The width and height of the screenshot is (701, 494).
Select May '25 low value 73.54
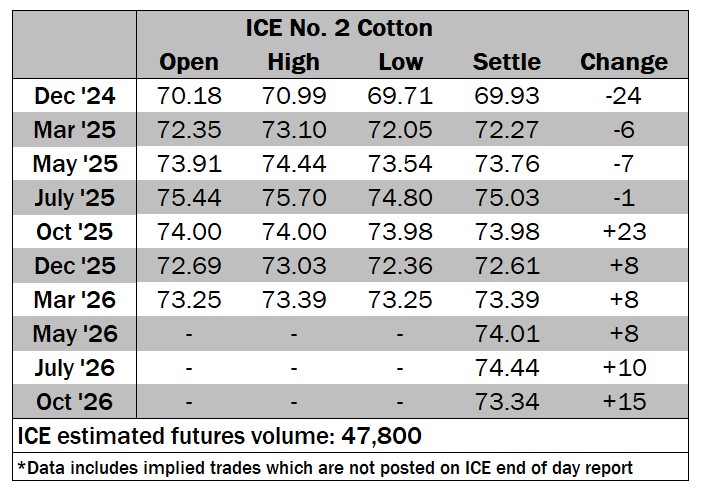399,164
